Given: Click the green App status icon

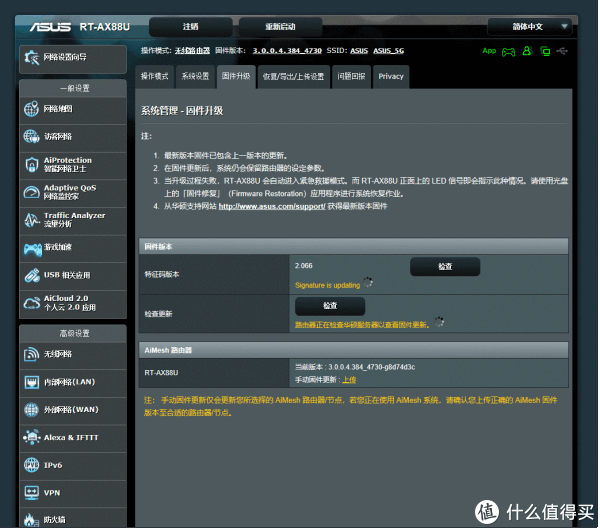Looking at the screenshot, I should (x=490, y=51).
